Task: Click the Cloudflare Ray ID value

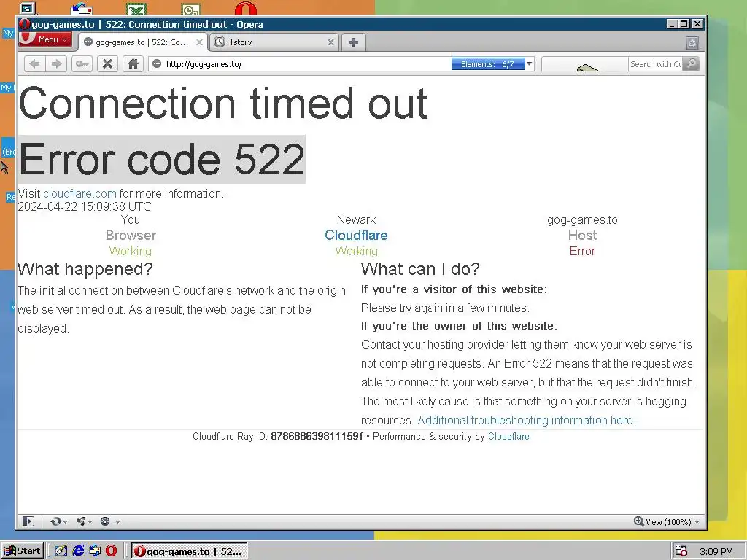Action: 317,436
